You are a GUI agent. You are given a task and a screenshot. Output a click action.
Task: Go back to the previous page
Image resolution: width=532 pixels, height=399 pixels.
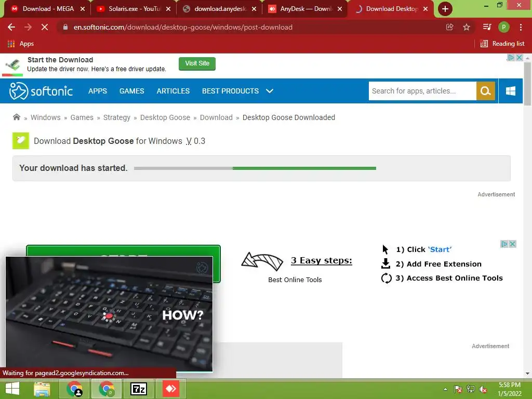[x=11, y=27]
